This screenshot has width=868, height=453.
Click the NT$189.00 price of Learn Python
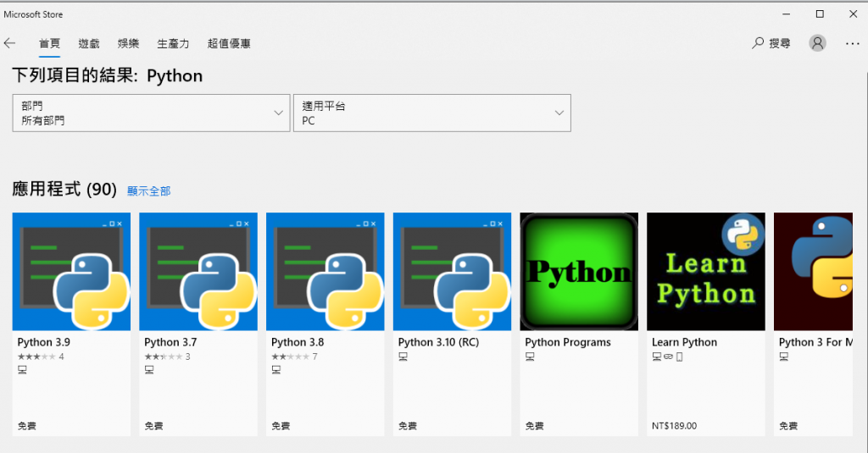click(x=674, y=426)
